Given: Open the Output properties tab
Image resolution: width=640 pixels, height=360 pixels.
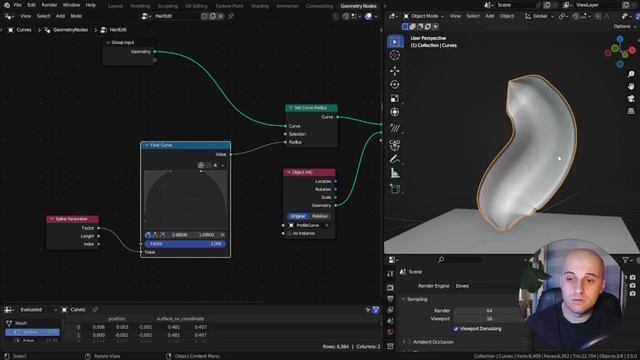Looking at the screenshot, I should pos(391,299).
